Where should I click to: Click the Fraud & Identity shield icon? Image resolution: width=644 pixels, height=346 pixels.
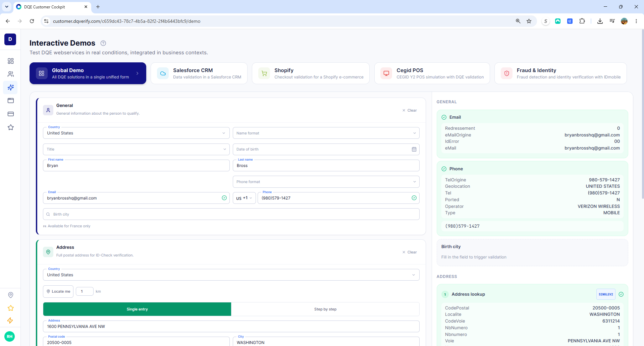(x=507, y=73)
